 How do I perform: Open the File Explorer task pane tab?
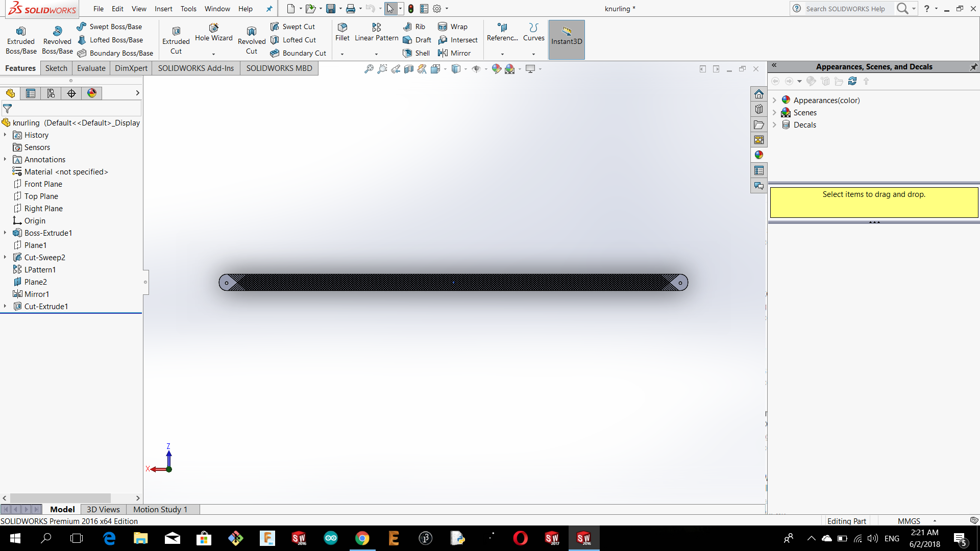click(x=759, y=124)
